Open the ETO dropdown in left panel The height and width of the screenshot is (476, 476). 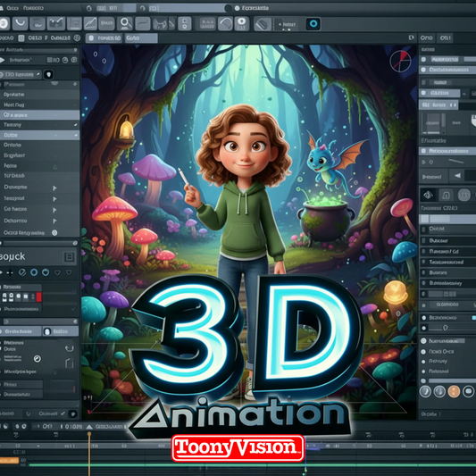tap(21, 74)
